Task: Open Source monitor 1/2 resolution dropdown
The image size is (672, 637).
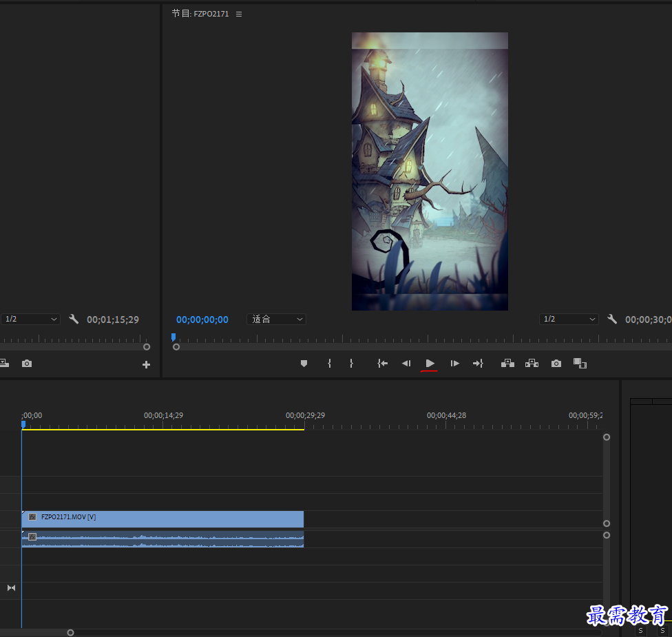Action: coord(30,319)
